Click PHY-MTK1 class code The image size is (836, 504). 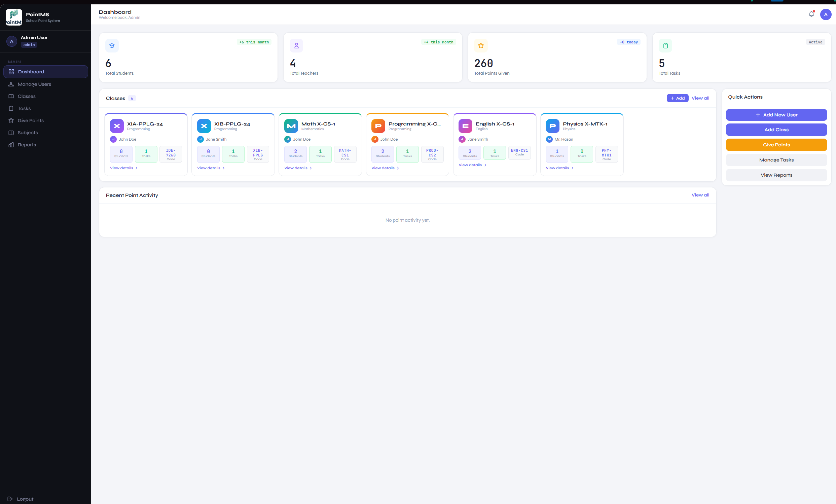click(x=607, y=154)
